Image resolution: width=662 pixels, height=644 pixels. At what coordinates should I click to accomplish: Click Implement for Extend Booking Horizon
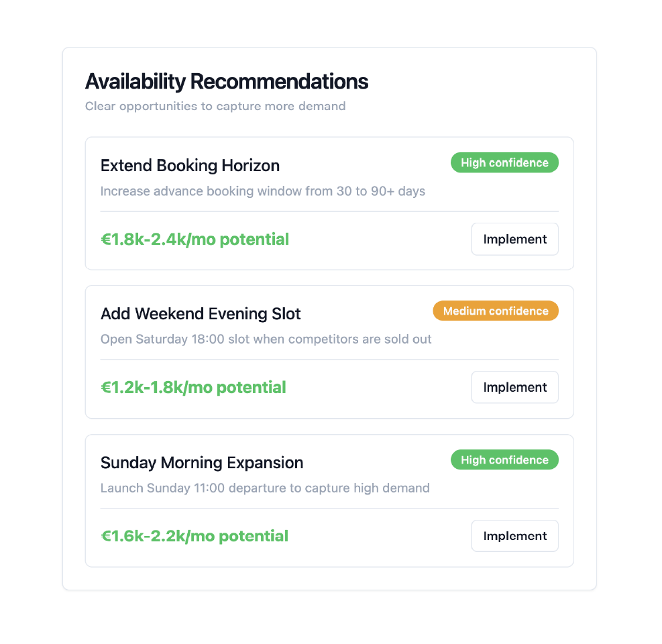(x=514, y=239)
